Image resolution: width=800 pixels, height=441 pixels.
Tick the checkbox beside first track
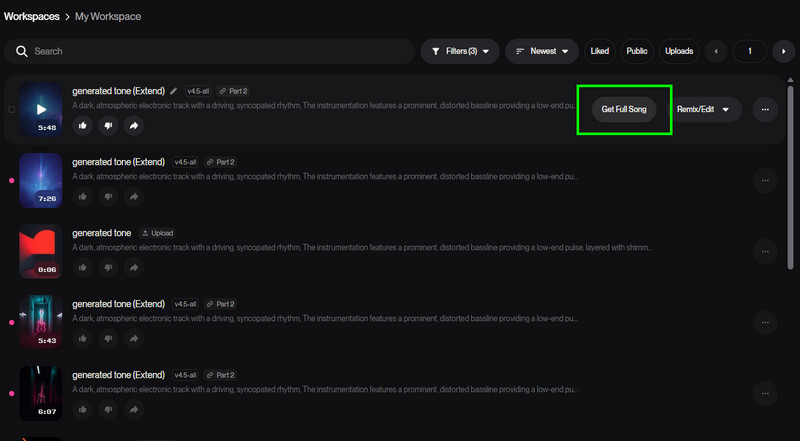11,109
